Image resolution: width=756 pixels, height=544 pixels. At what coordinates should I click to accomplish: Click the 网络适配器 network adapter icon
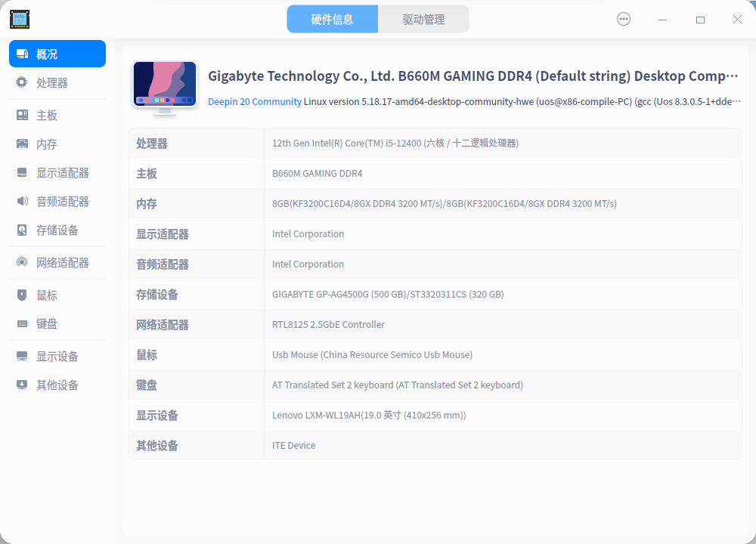21,262
